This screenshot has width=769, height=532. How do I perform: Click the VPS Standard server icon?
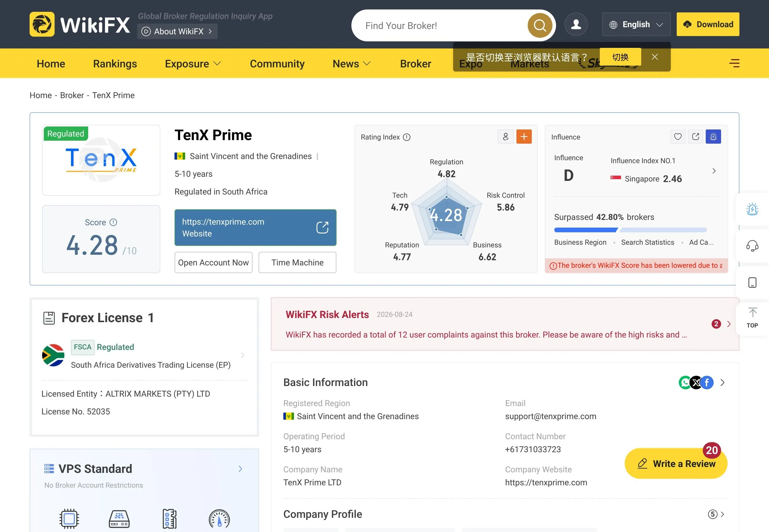click(49, 469)
